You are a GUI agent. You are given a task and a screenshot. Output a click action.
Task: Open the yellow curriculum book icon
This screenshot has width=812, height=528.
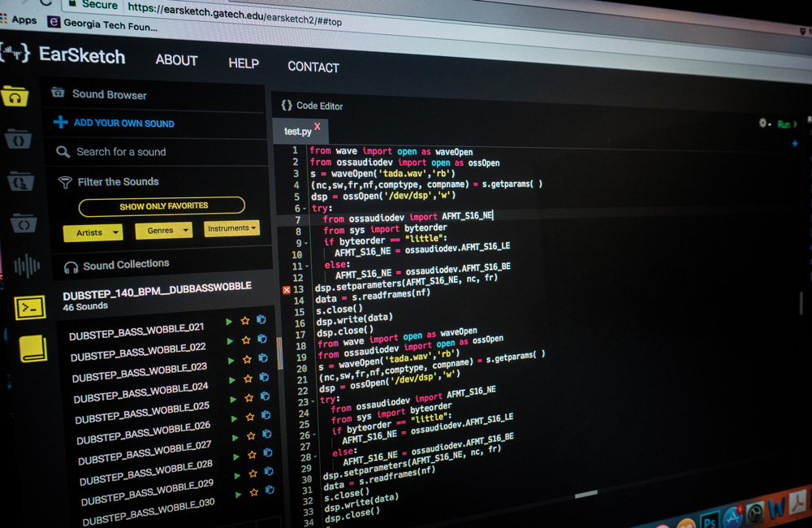(x=33, y=348)
